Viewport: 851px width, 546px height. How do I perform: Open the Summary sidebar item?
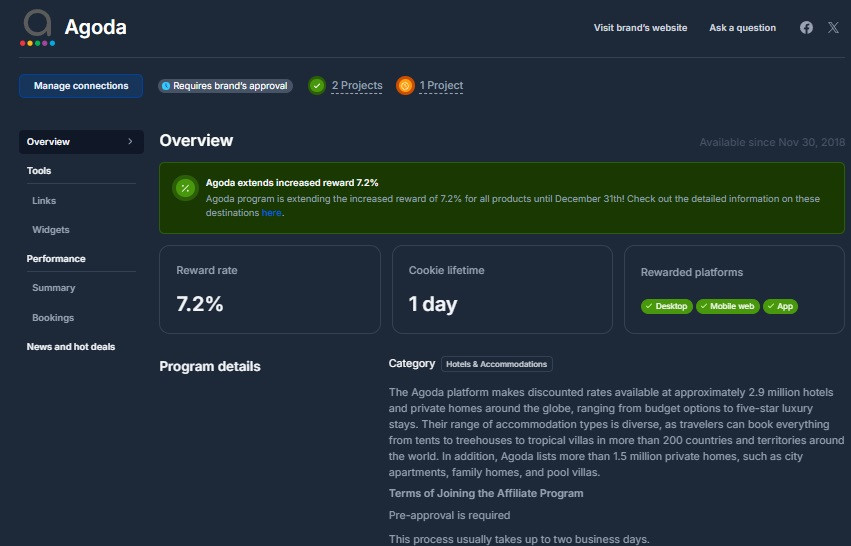click(54, 288)
